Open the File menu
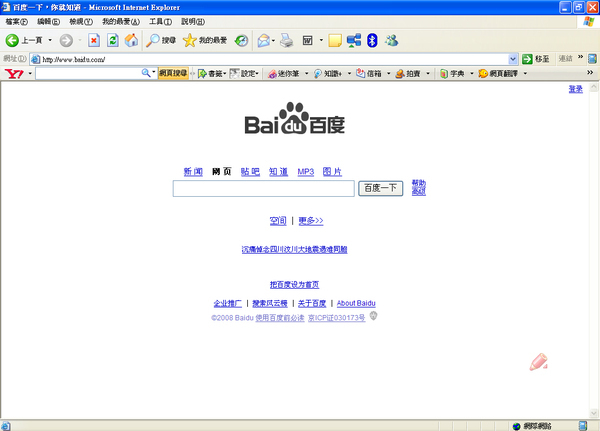The image size is (600, 431). pos(16,22)
